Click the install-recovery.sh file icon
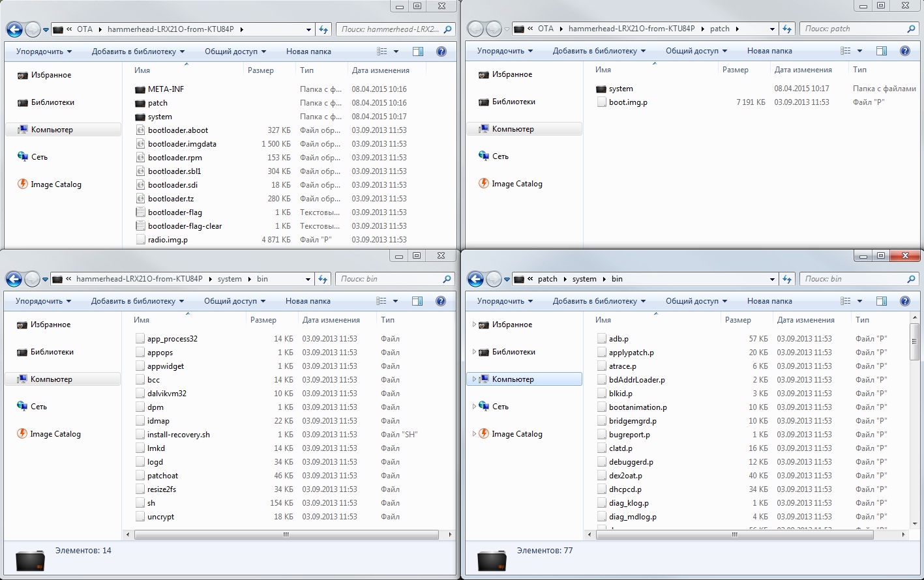The width and height of the screenshot is (924, 580). [140, 435]
